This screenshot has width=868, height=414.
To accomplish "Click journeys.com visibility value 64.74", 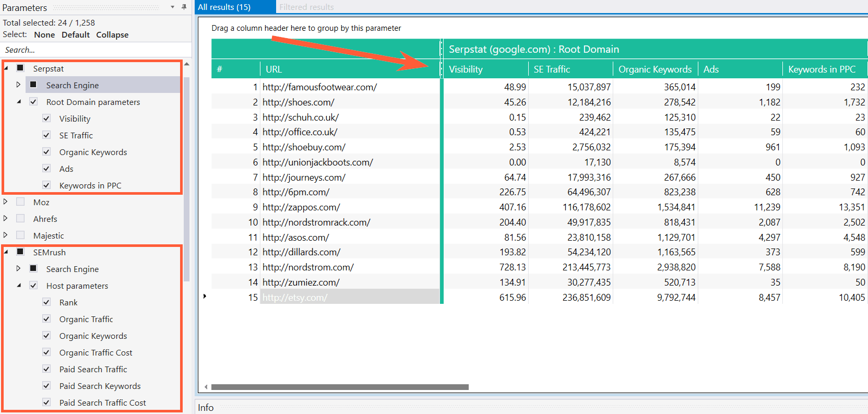I will (x=485, y=177).
